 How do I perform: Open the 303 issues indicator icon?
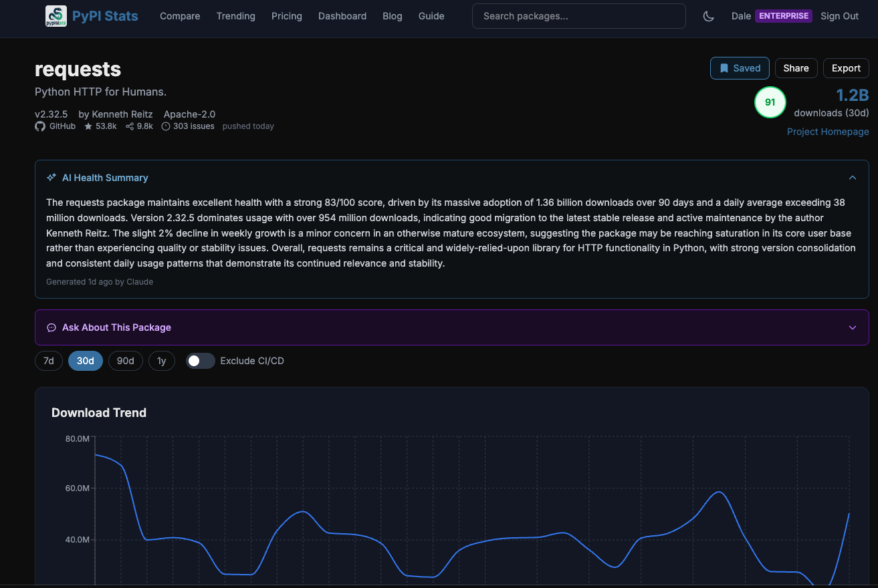165,126
